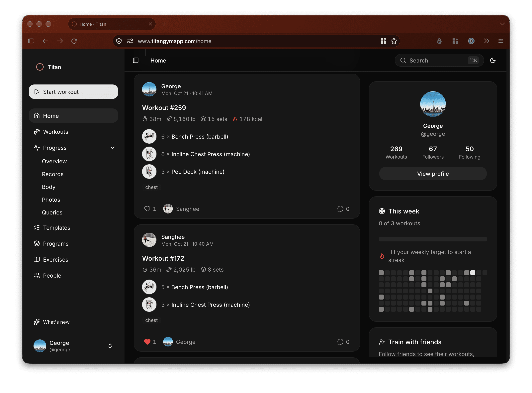532x393 pixels.
Task: Click the browser forward arrow
Action: [60, 41]
